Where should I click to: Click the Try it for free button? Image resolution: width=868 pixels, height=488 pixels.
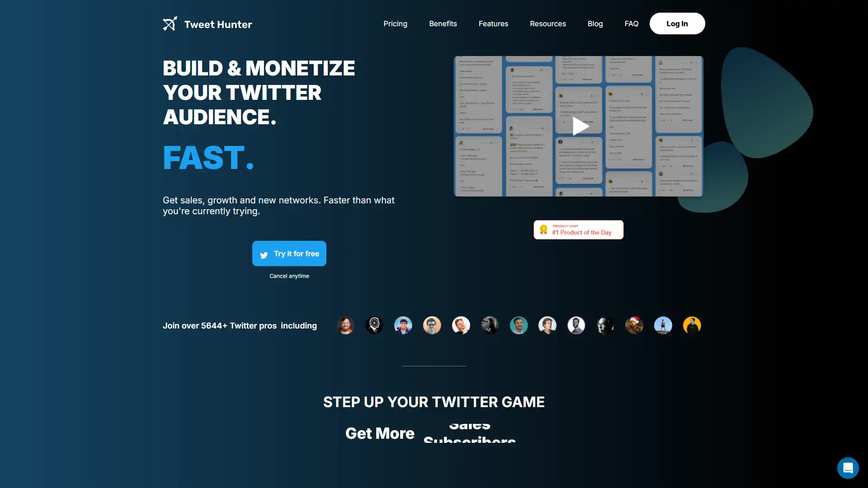[289, 253]
